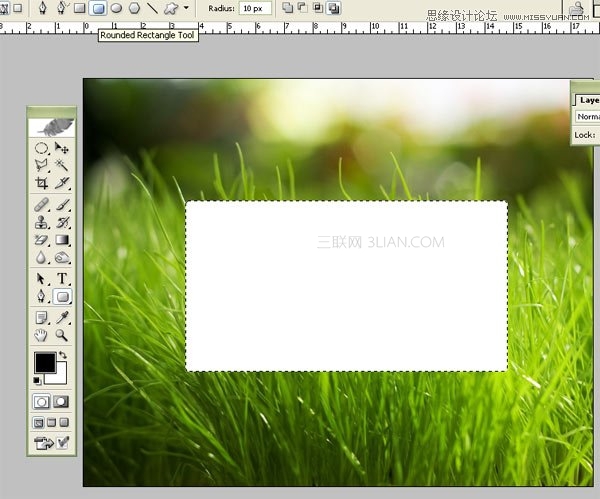Select the Blur tool
This screenshot has width=600, height=499.
click(42, 258)
